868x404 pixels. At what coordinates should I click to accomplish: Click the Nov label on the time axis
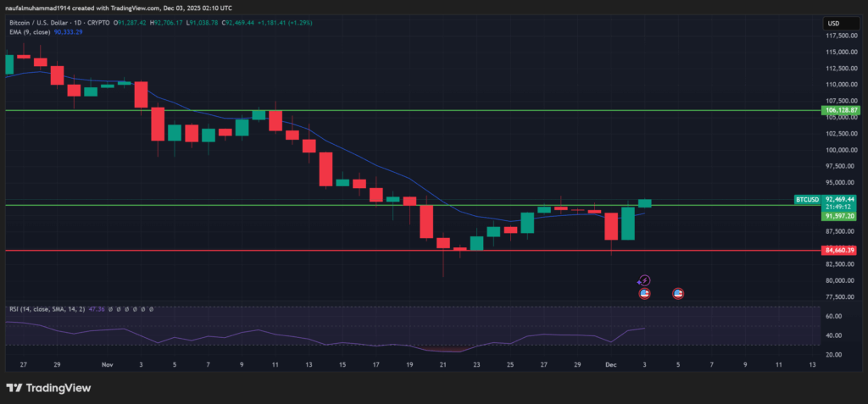coord(107,364)
